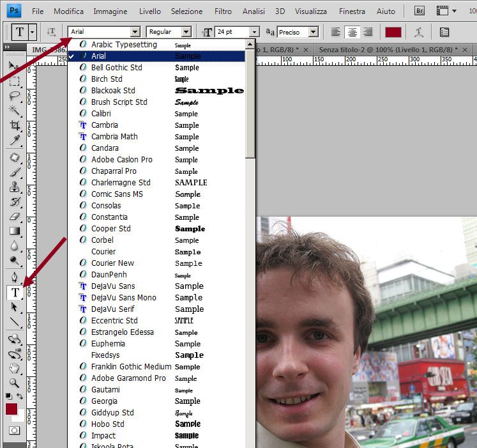This screenshot has height=448, width=477.
Task: Open the font style Regular dropdown
Action: 186,32
